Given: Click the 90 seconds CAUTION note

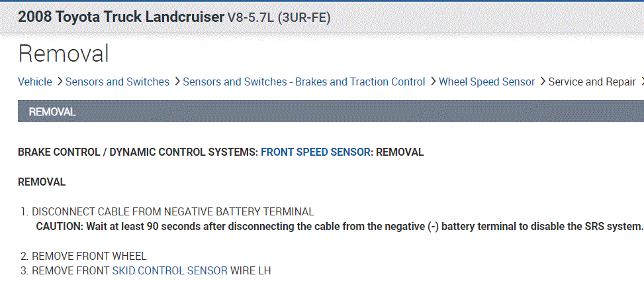Looking at the screenshot, I should 339,226.
